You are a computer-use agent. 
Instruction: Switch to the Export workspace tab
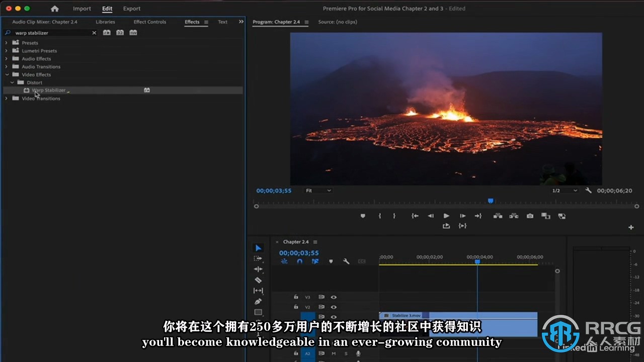132,9
